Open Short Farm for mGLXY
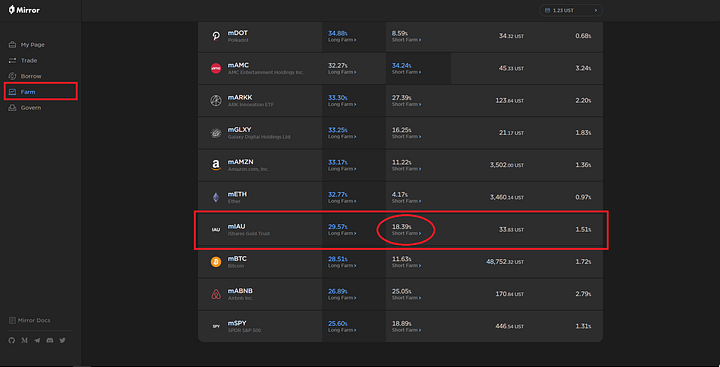 tap(406, 136)
